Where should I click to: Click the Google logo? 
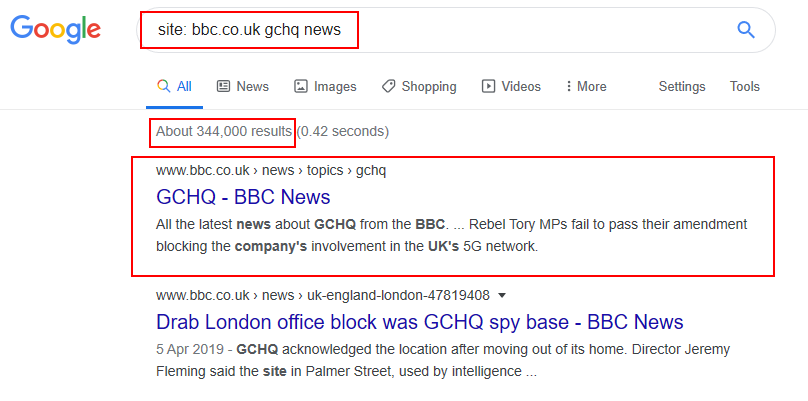click(55, 29)
